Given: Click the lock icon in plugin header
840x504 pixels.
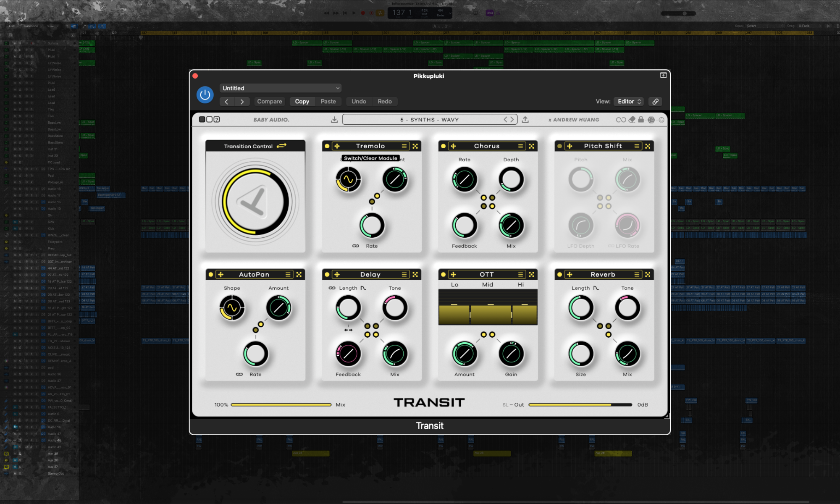Looking at the screenshot, I should pos(641,120).
